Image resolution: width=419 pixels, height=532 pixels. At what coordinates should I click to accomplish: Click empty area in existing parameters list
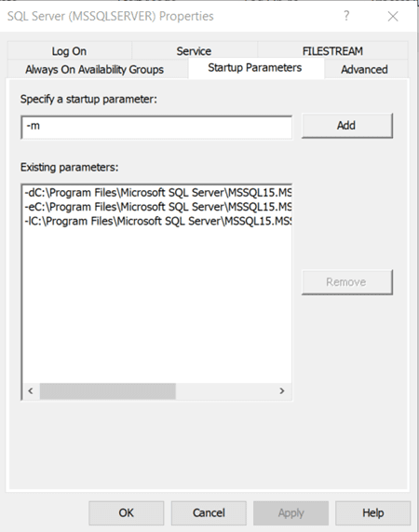tap(157, 306)
